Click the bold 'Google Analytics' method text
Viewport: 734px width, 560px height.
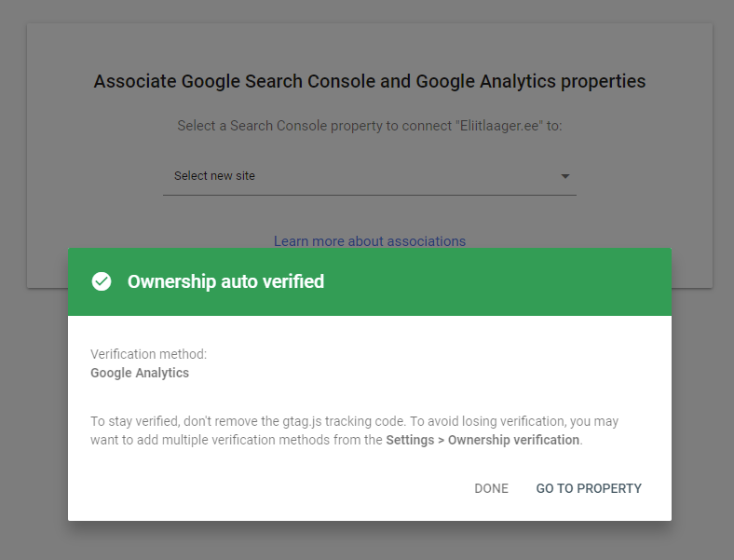(140, 373)
